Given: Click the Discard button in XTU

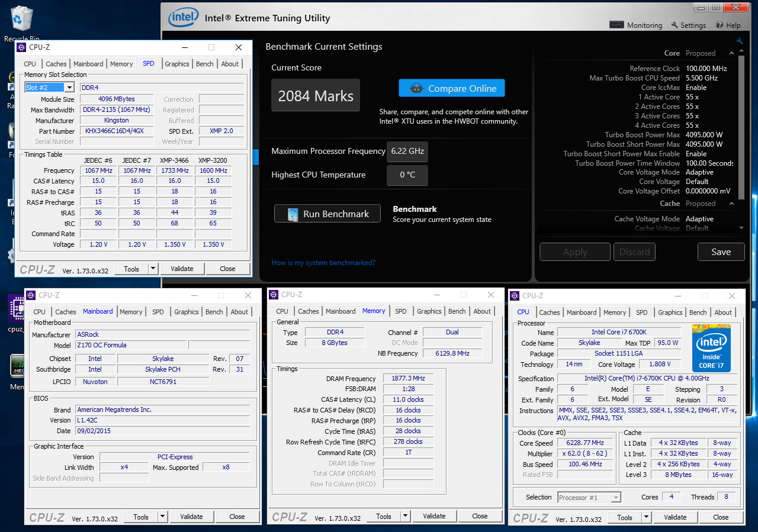Looking at the screenshot, I should (634, 252).
